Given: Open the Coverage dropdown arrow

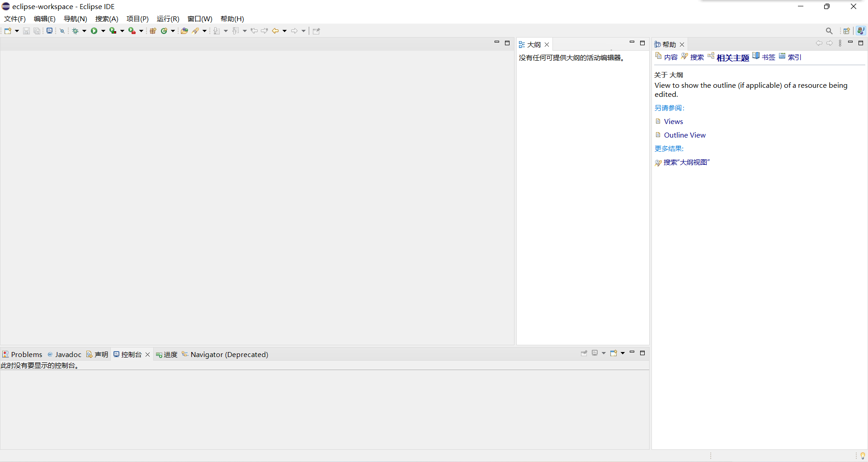Looking at the screenshot, I should (x=123, y=31).
